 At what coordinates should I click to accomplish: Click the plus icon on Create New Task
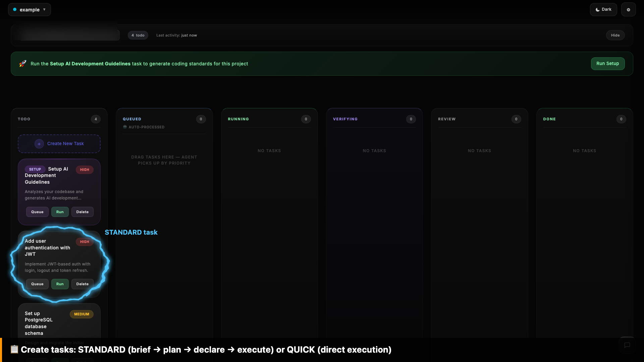point(39,144)
